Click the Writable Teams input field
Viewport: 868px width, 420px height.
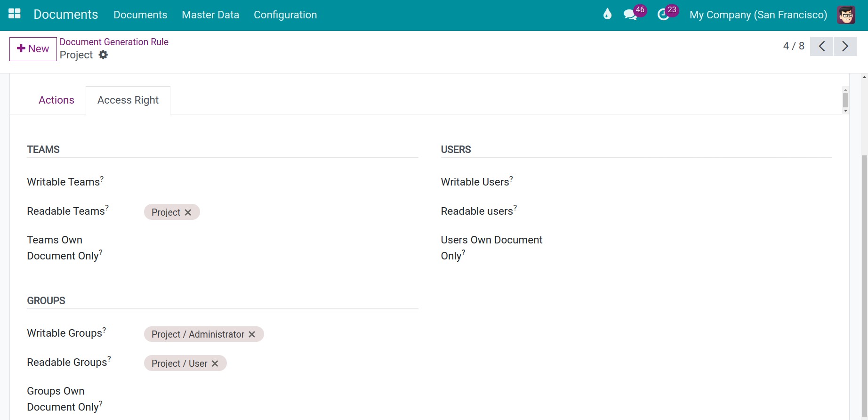[x=281, y=182]
